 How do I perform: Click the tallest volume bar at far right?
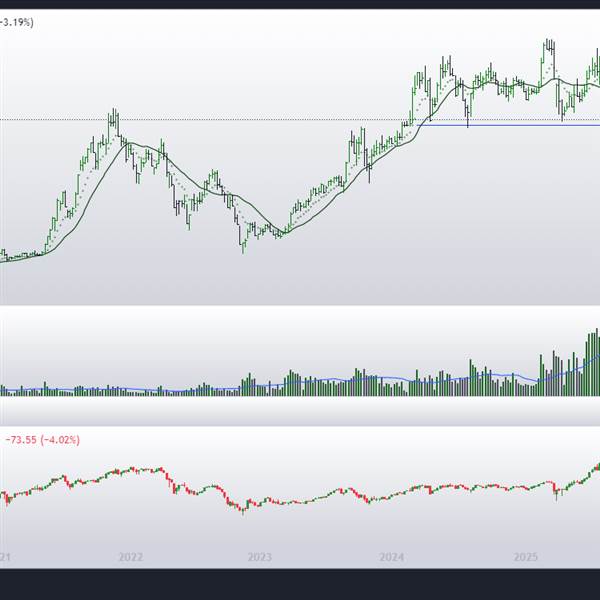pos(596,338)
